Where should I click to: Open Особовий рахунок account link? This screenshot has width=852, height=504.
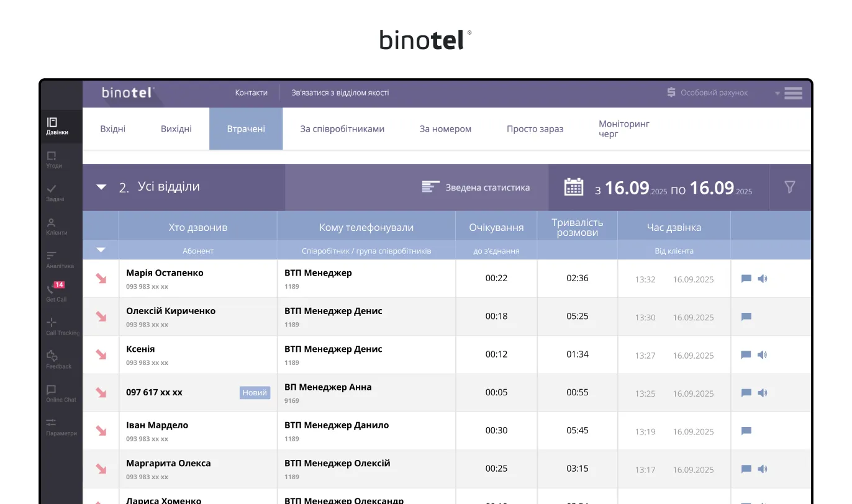pos(714,92)
